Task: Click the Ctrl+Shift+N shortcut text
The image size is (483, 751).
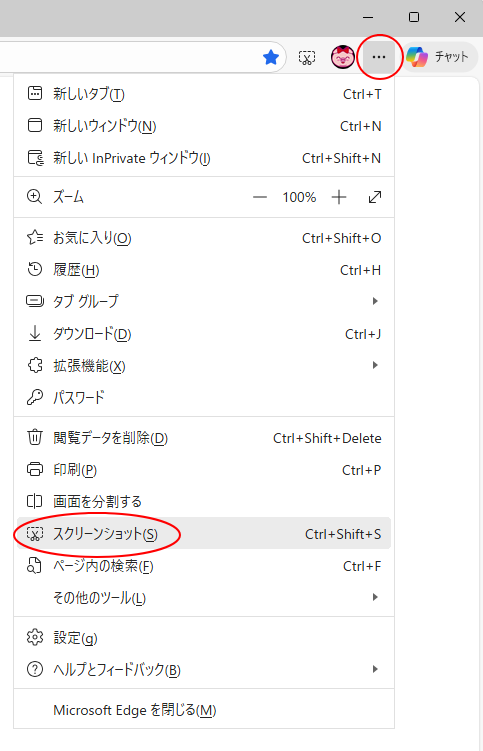Action: coord(342,158)
